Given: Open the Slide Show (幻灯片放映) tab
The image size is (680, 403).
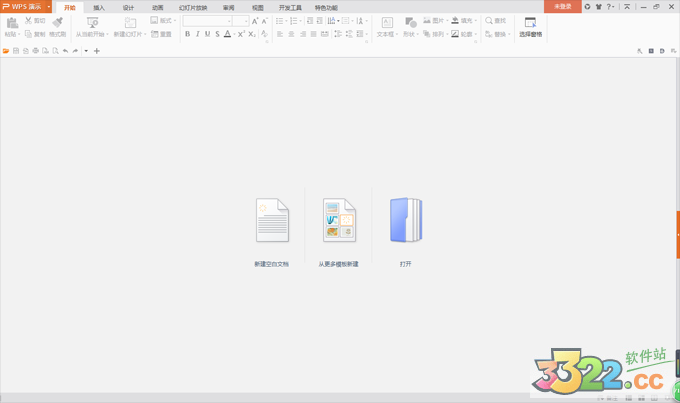Looking at the screenshot, I should 194,7.
